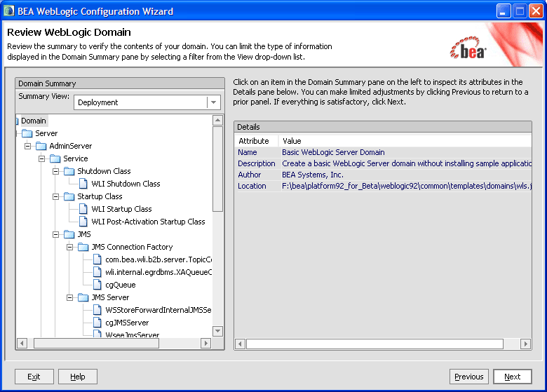Click the JMS Connection Factory folder icon

(83, 247)
